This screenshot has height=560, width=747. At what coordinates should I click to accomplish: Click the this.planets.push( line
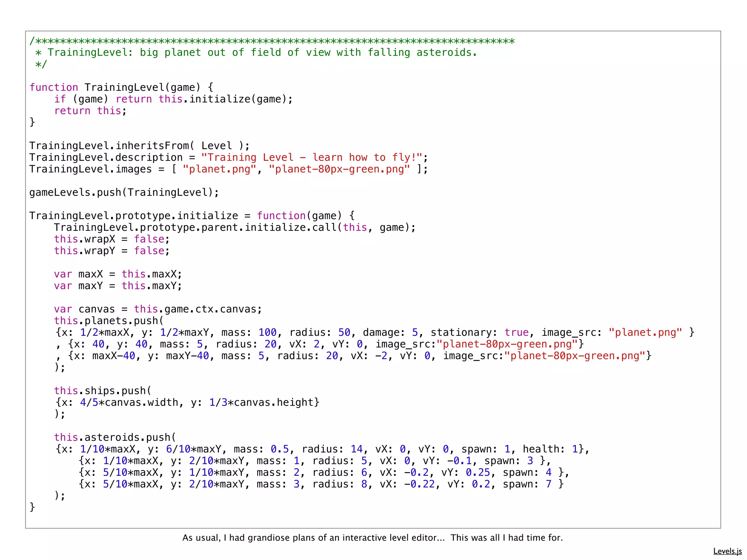click(x=109, y=321)
